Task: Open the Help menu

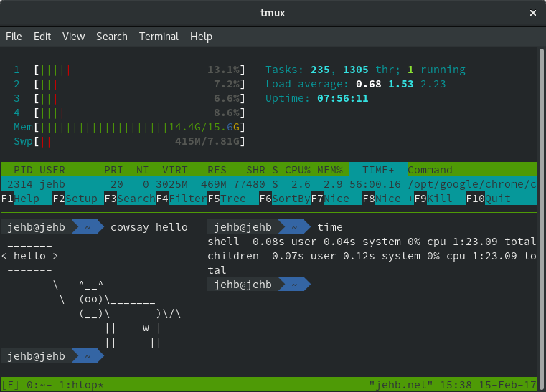Action: [201, 37]
